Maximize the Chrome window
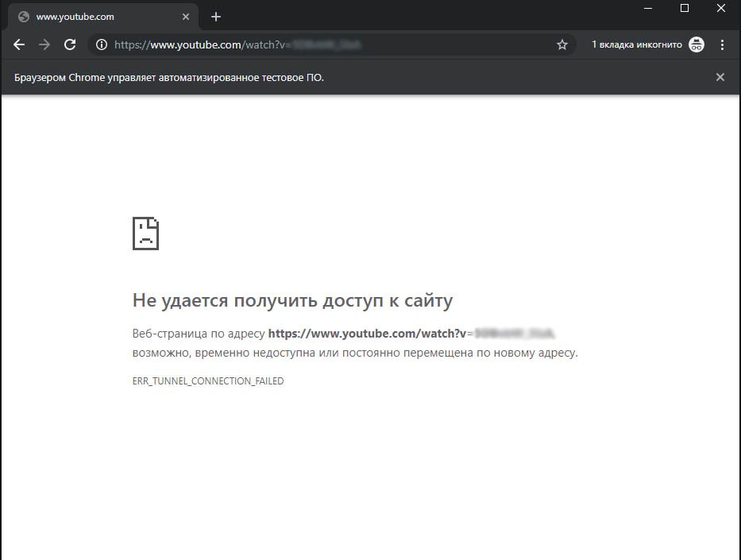Image resolution: width=741 pixels, height=560 pixels. [x=685, y=8]
